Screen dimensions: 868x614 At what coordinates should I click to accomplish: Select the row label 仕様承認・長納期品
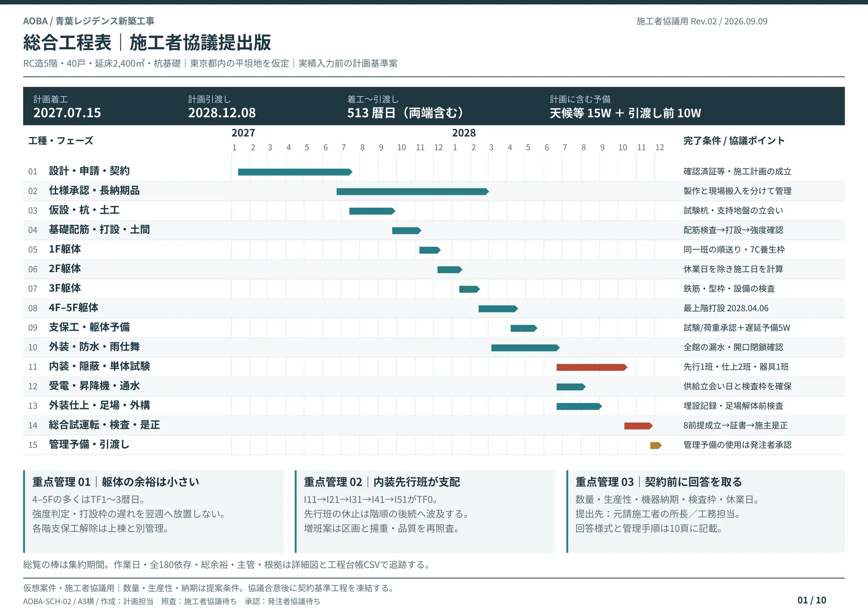(94, 190)
